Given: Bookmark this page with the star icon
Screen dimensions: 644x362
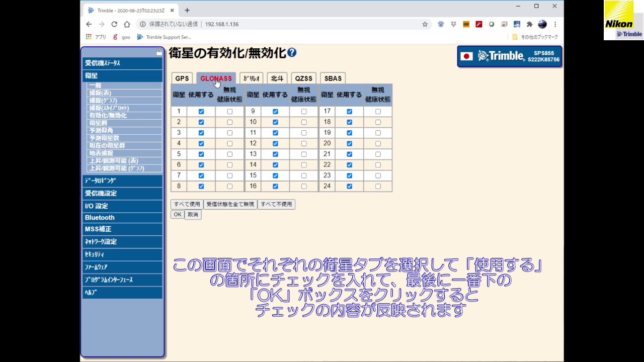Looking at the screenshot, I should click(x=425, y=24).
